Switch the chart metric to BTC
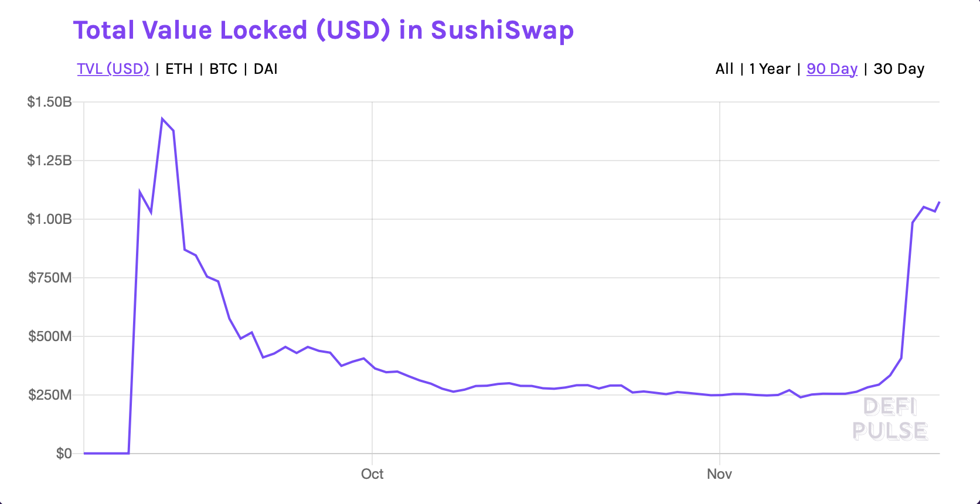The height and width of the screenshot is (504, 980). pos(223,69)
